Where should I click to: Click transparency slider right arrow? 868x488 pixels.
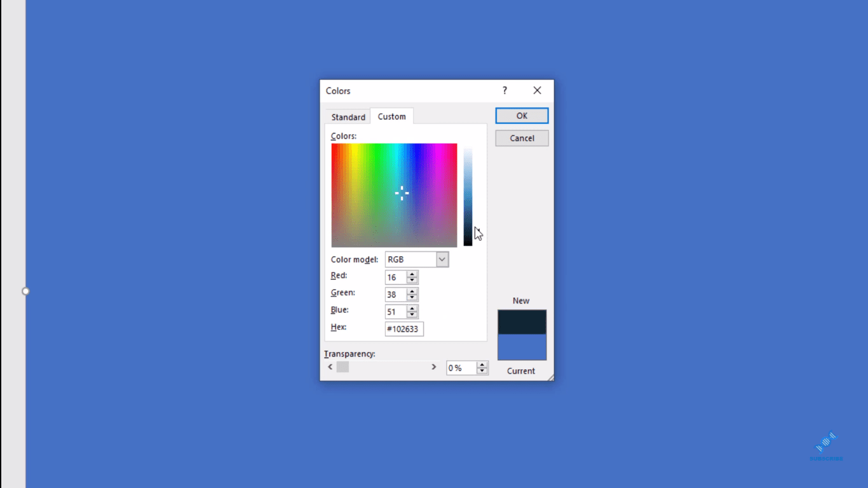(x=434, y=367)
